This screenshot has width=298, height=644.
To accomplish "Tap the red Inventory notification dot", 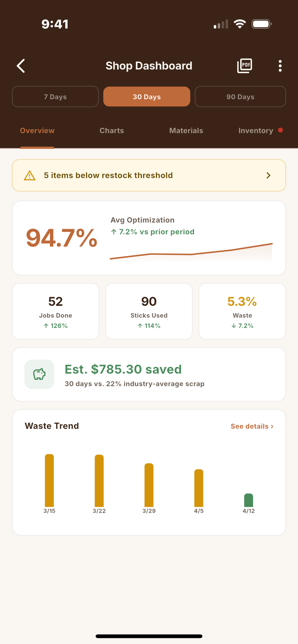I will pos(281,130).
